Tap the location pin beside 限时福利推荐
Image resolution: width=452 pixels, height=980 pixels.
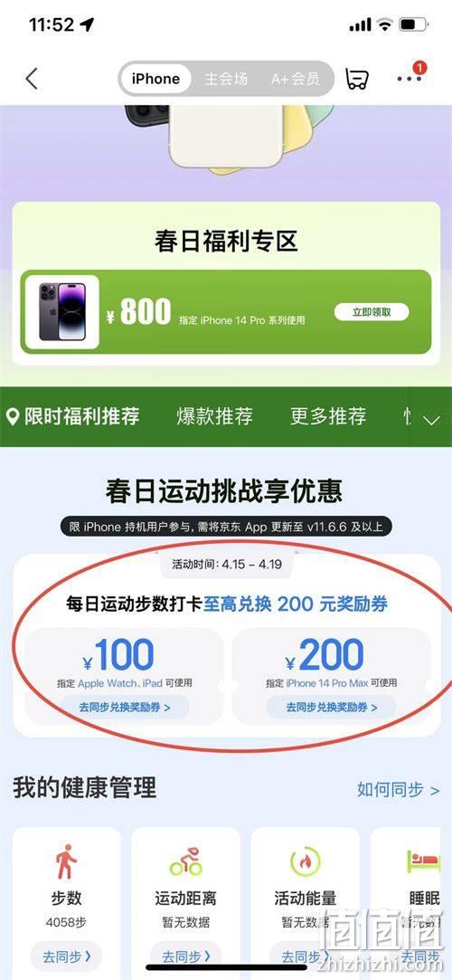click(14, 416)
